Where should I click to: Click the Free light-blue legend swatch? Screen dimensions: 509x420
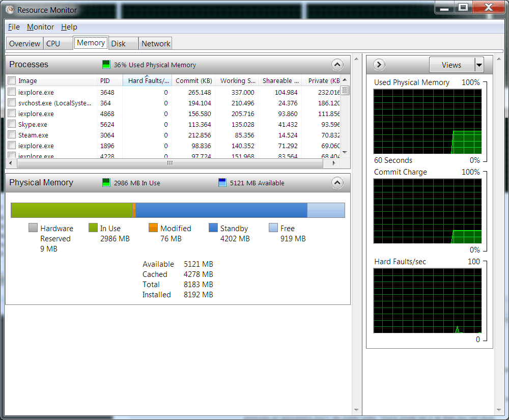(x=273, y=228)
